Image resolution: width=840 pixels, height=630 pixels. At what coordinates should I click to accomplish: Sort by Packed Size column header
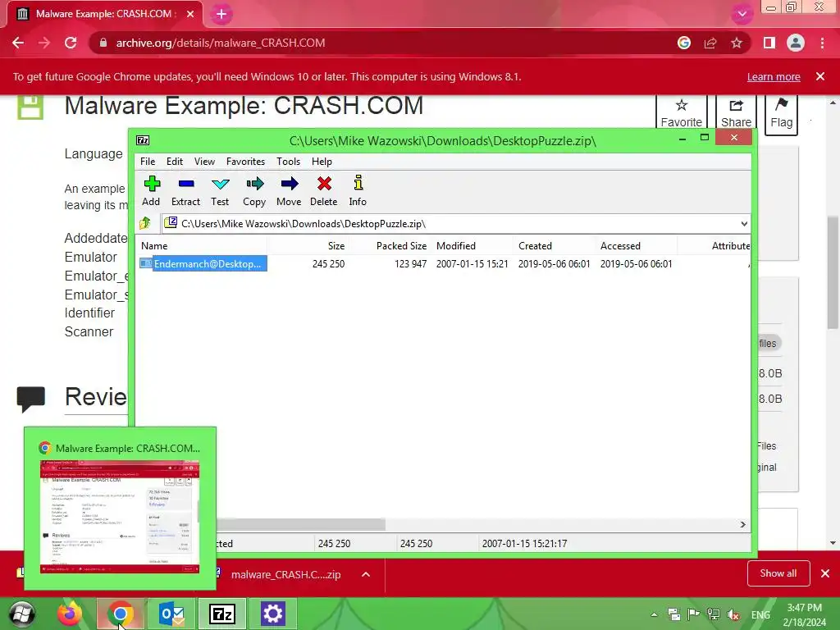pyautogui.click(x=390, y=246)
